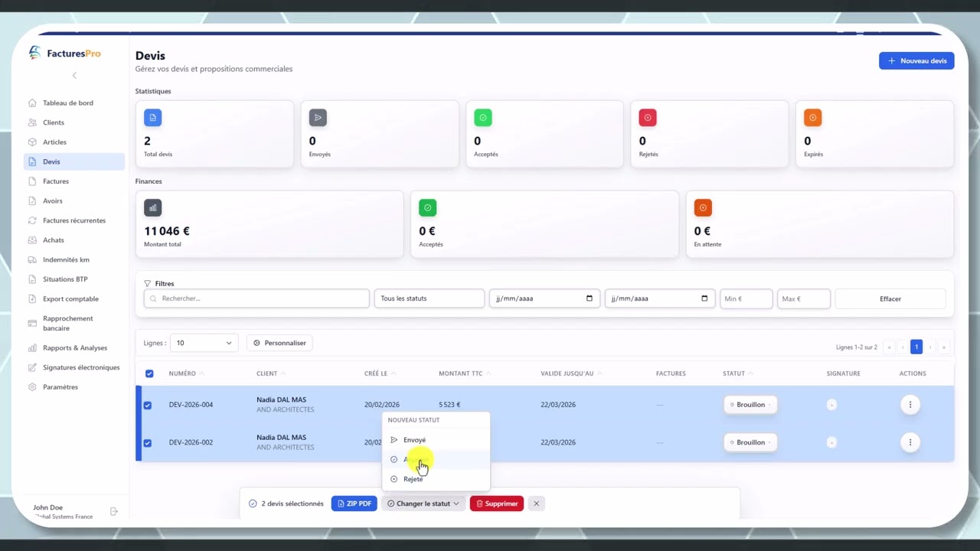980x551 pixels.
Task: Click the Export comptable icon
Action: [x=32, y=298]
